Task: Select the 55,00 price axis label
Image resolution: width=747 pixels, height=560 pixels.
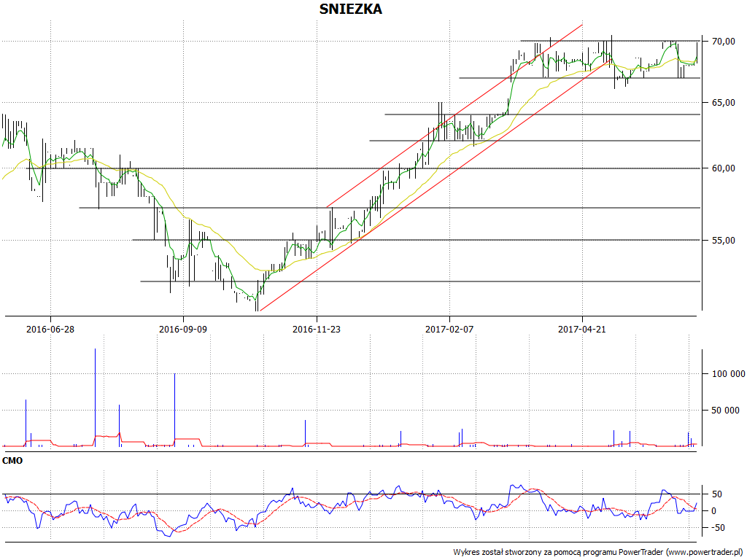Action: [723, 241]
